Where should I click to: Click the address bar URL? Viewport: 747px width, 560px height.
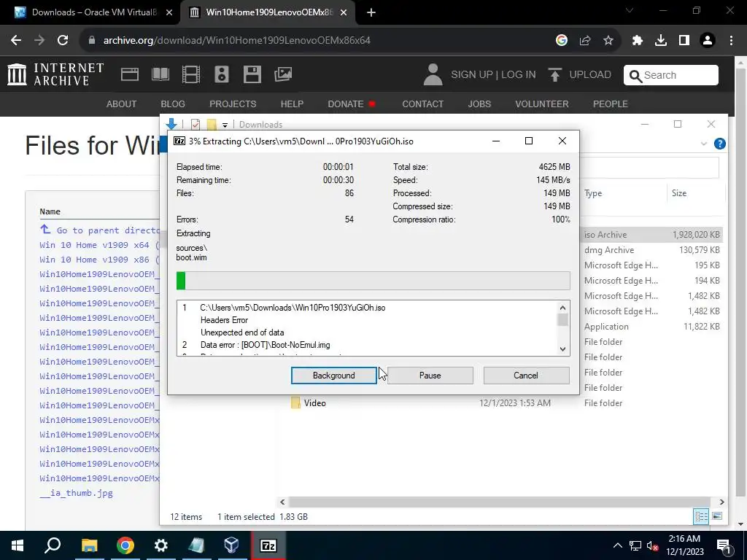237,41
